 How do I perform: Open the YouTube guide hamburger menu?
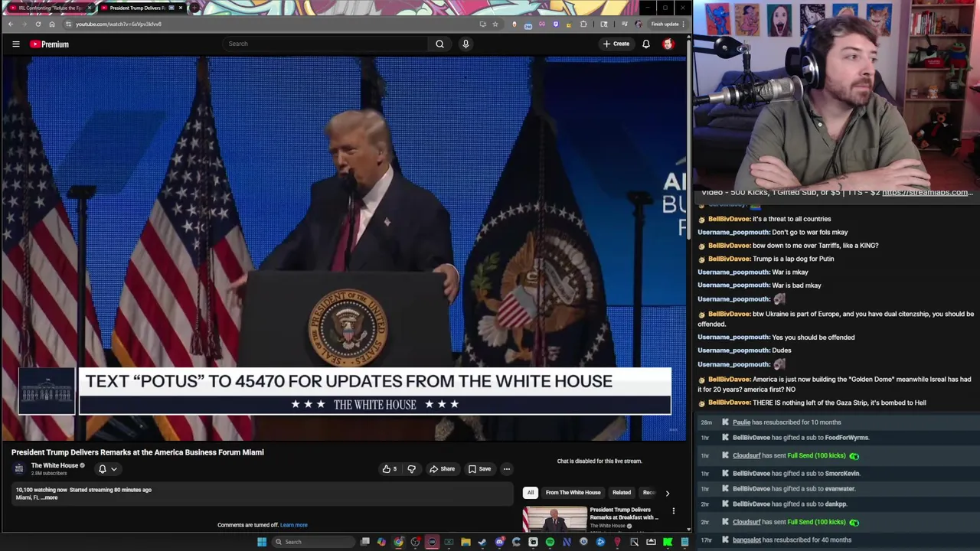click(15, 44)
